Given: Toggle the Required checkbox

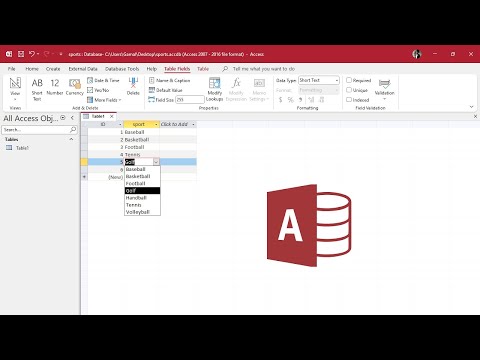Looking at the screenshot, I should 349,80.
